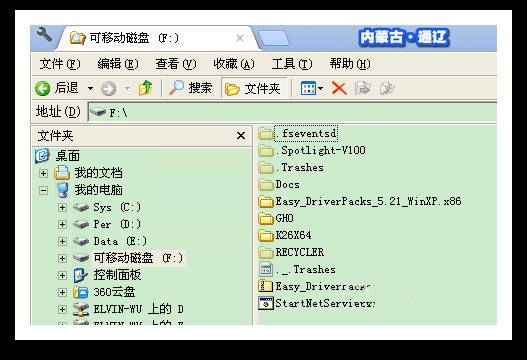527x360 pixels.
Task: Click the F:\ address bar field
Action: pyautogui.click(x=292, y=113)
